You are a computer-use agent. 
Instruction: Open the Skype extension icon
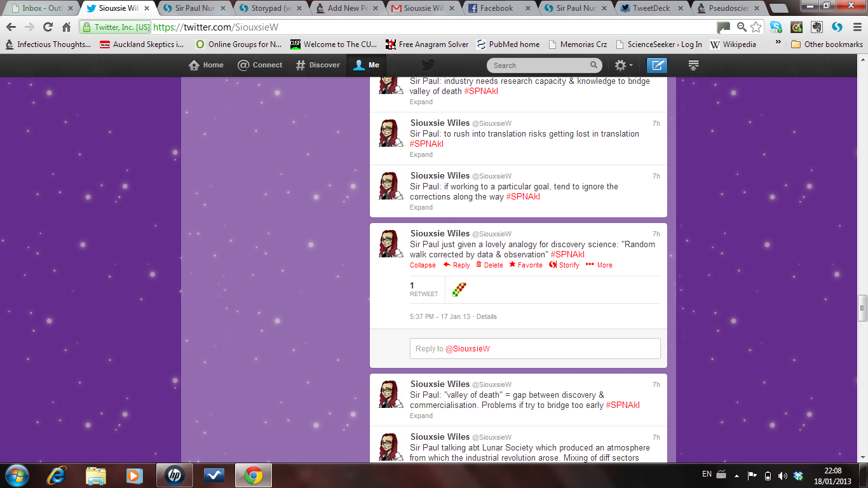[776, 27]
